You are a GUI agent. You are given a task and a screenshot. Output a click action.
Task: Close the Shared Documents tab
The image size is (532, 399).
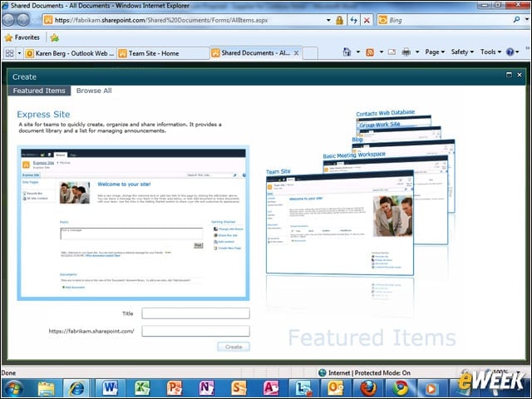click(x=296, y=53)
